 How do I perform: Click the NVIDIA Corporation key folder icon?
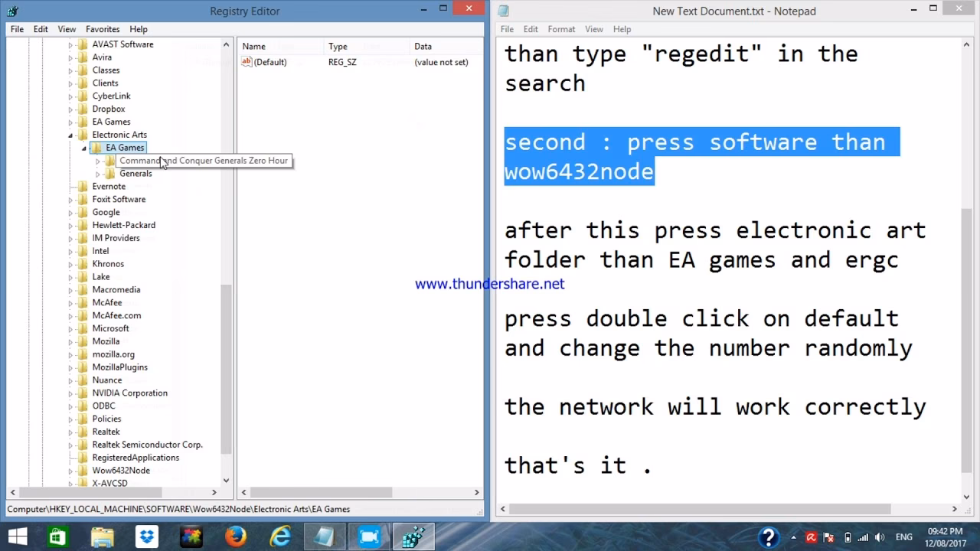point(83,393)
